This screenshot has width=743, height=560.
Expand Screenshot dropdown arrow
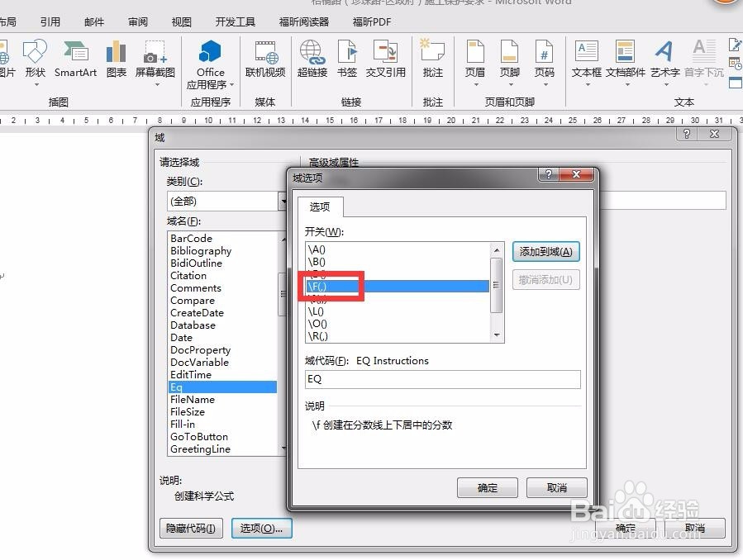[157, 85]
